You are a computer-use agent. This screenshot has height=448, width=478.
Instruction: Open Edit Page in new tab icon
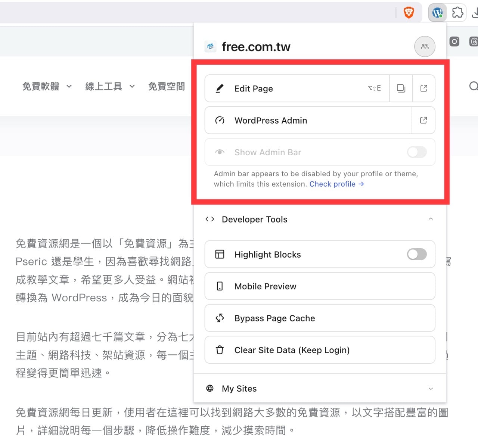pos(424,88)
